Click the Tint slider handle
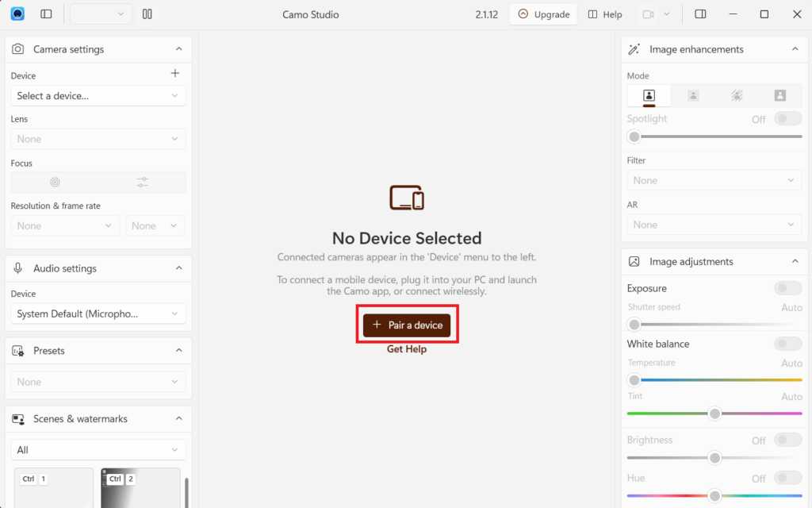The width and height of the screenshot is (812, 508). click(x=714, y=413)
